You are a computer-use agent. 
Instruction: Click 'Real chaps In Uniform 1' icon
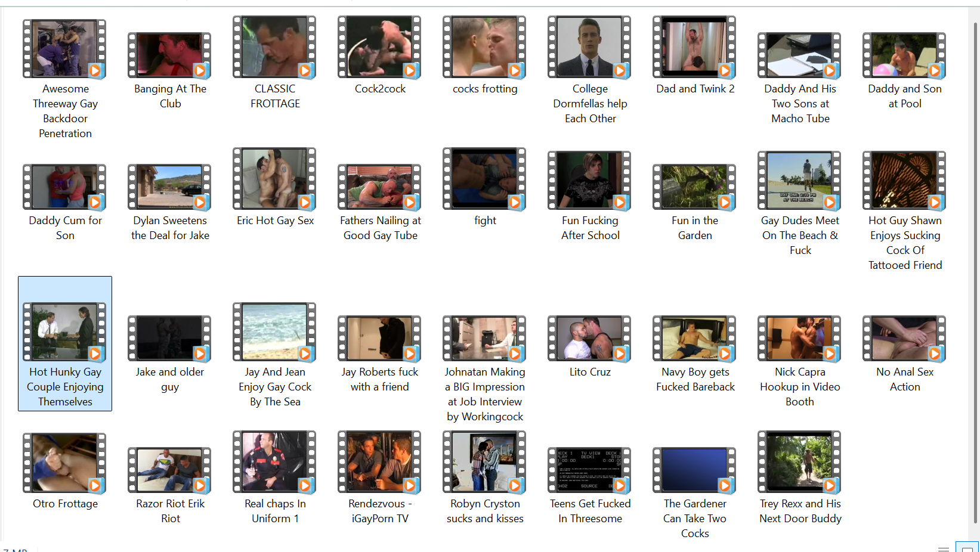click(274, 463)
